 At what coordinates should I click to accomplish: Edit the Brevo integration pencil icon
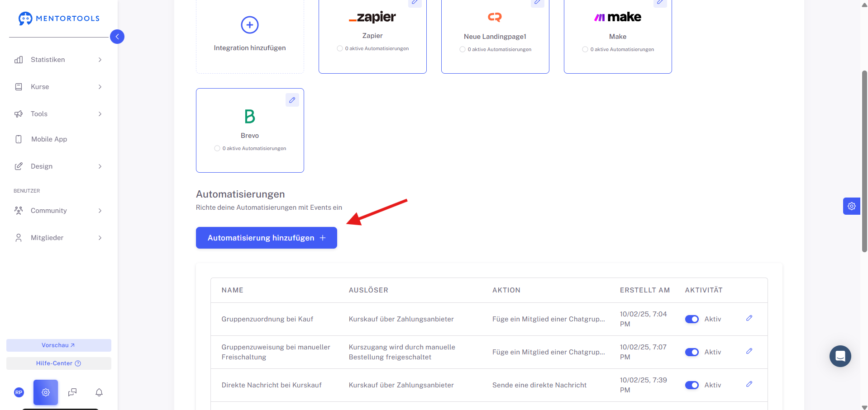point(292,100)
